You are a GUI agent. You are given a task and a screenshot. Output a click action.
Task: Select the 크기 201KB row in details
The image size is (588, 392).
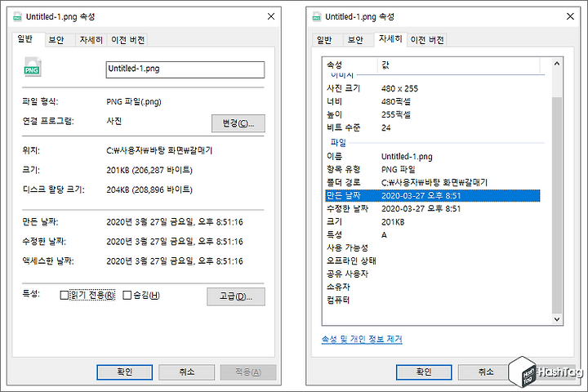[433, 221]
